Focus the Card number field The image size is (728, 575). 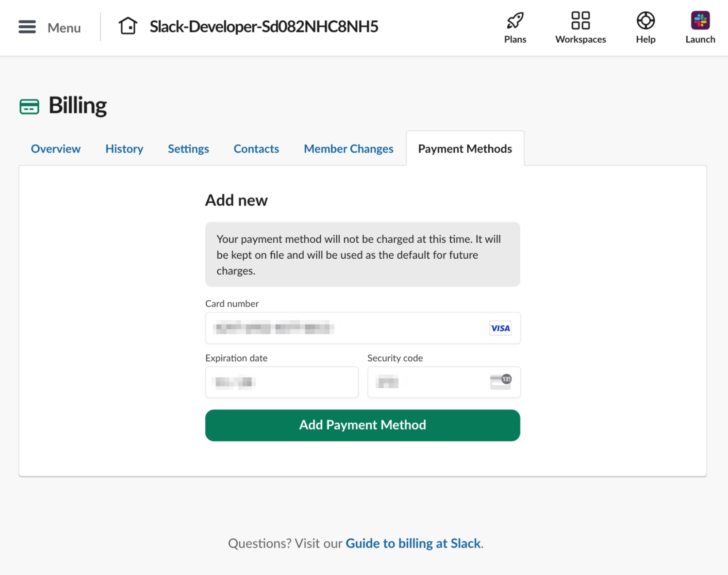click(x=363, y=328)
